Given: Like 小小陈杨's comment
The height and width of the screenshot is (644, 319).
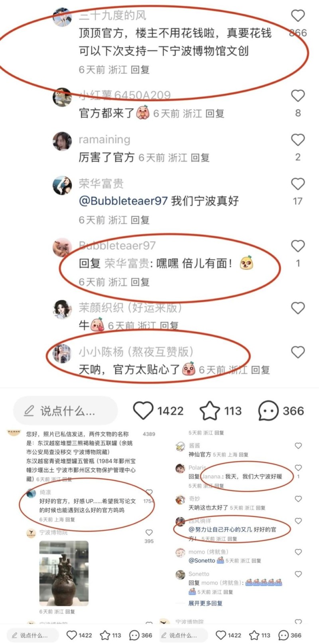Looking at the screenshot, I should pos(298,352).
